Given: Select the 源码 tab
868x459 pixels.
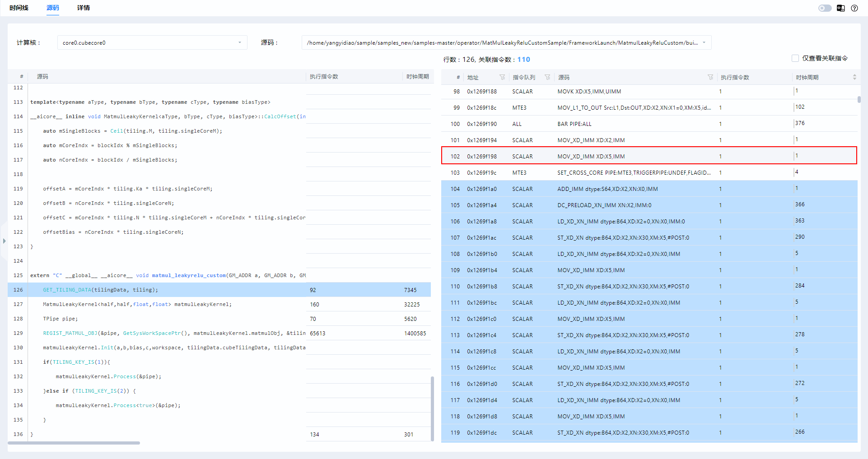Looking at the screenshot, I should tap(53, 8).
